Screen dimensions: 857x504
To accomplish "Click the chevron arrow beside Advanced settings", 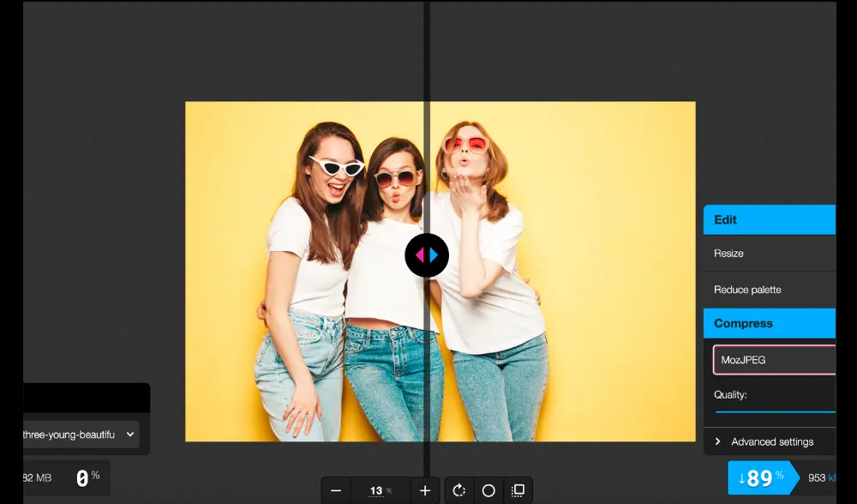I will (718, 442).
